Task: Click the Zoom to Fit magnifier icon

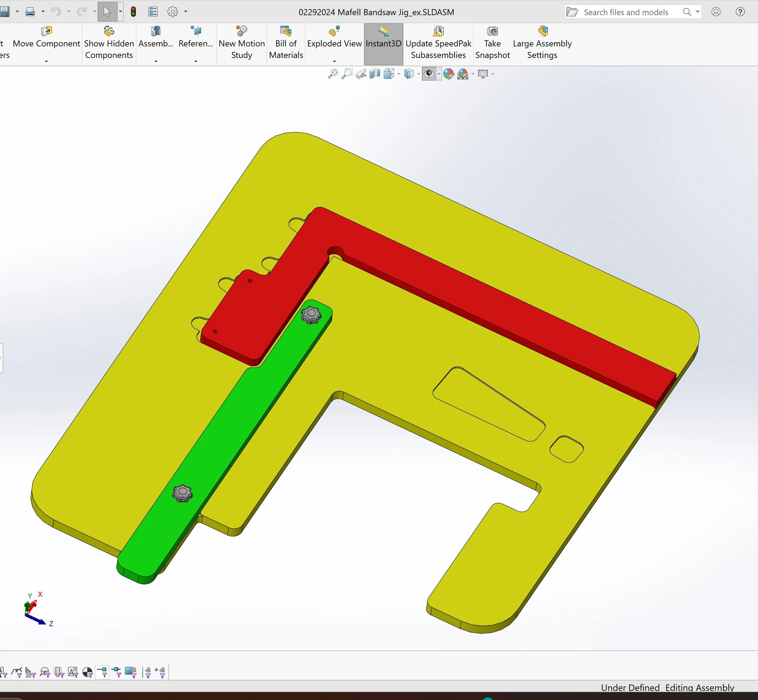Action: pyautogui.click(x=333, y=74)
